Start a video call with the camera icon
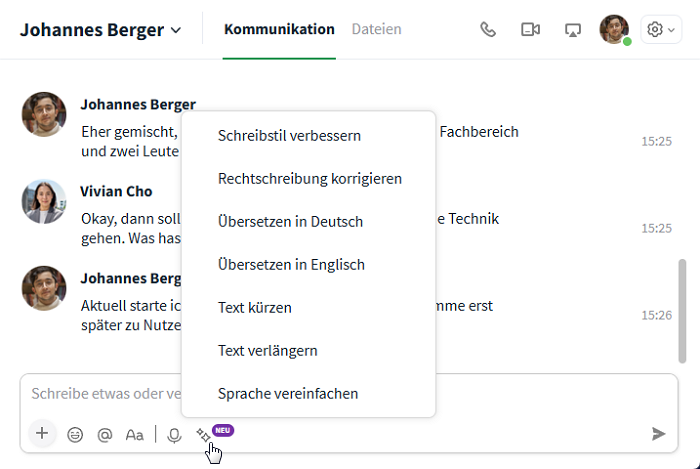 pos(530,30)
